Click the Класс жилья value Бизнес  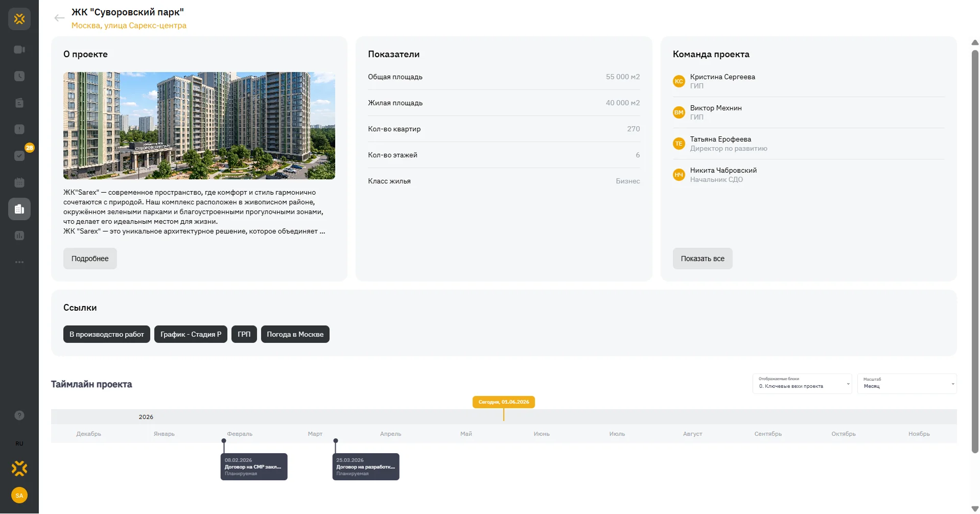[628, 181]
